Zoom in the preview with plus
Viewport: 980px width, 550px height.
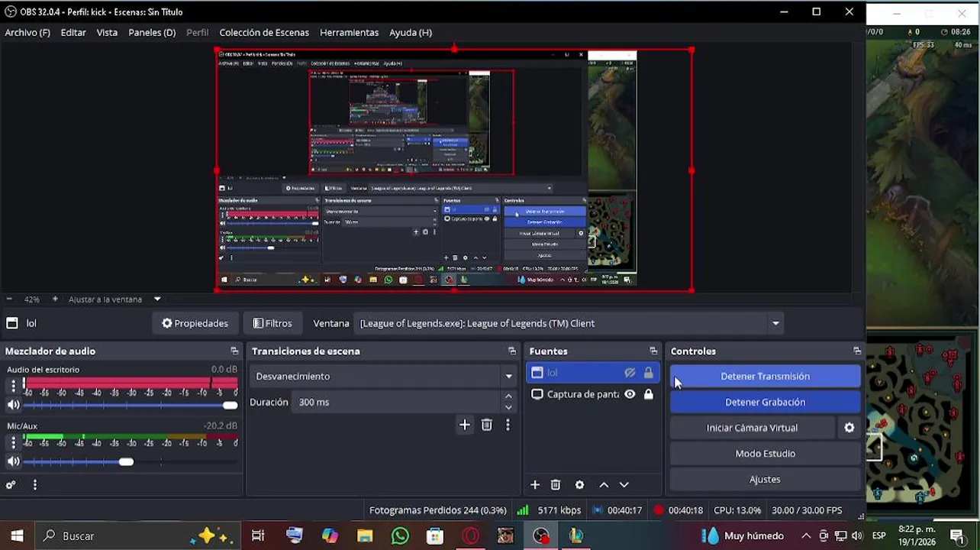pos(55,299)
